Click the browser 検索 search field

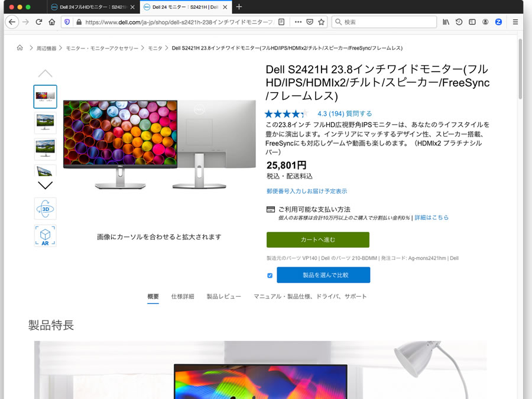(x=384, y=22)
